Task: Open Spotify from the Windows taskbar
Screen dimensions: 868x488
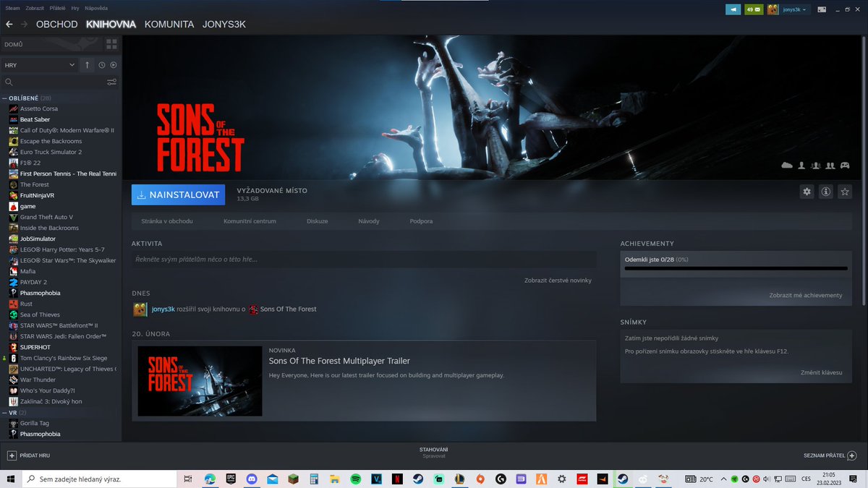Action: pyautogui.click(x=356, y=479)
